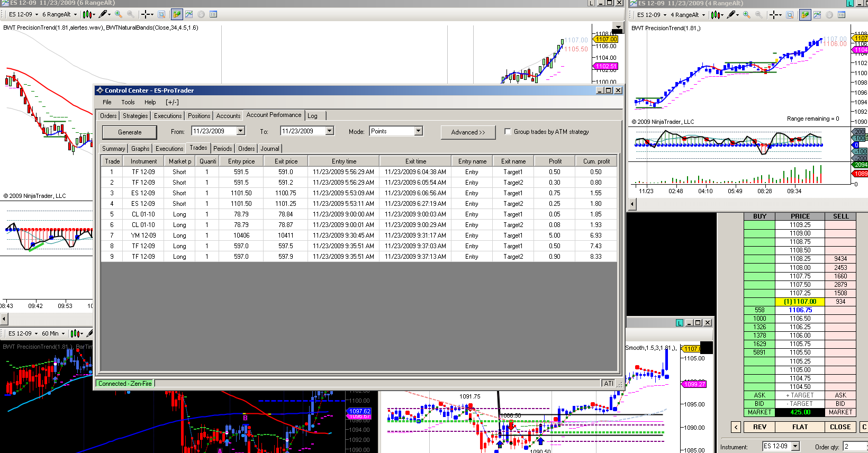This screenshot has height=453, width=868.
Task: Click price ladder row 1108.00
Action: [x=800, y=268]
